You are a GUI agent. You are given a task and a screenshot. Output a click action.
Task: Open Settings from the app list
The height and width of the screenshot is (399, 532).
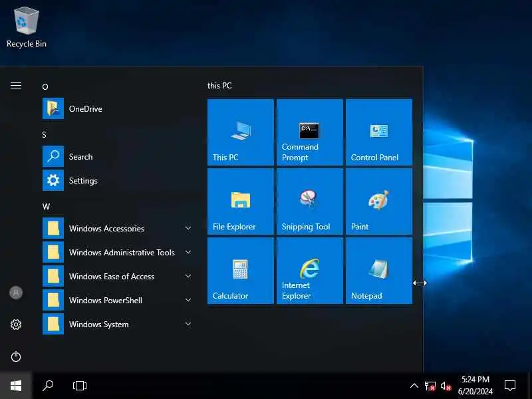point(117,180)
